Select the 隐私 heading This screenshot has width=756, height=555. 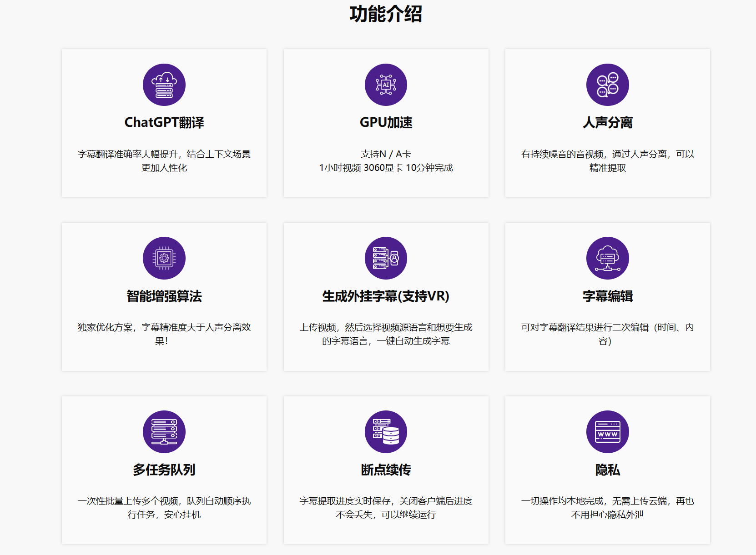point(608,470)
